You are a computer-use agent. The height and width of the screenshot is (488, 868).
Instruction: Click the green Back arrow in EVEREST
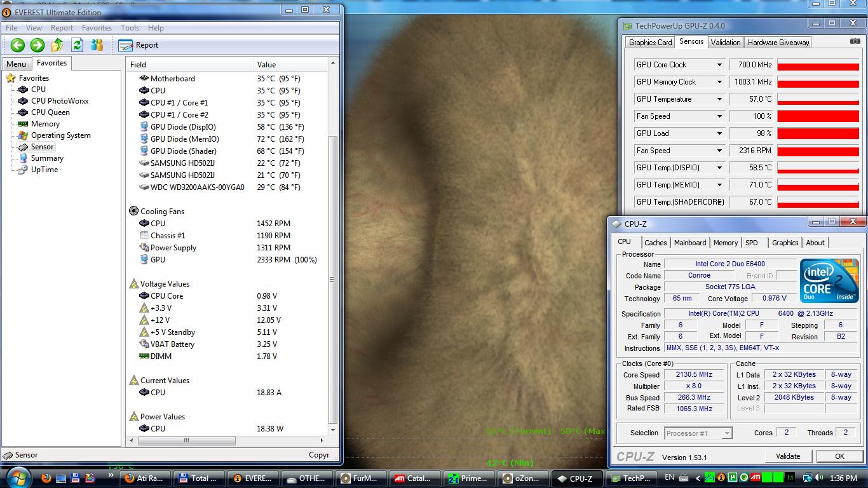coord(18,45)
